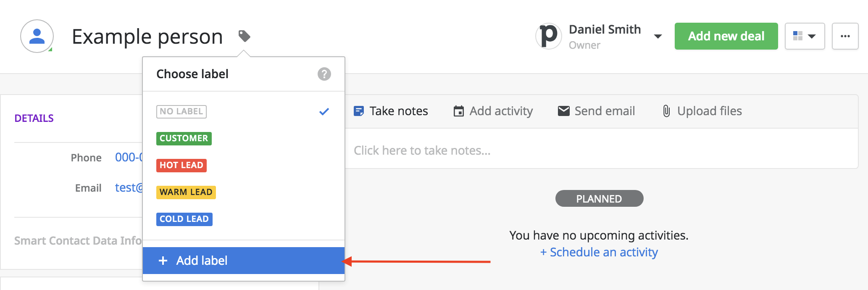This screenshot has height=290, width=868.
Task: Click the label tag icon beside Example person
Action: pos(244,36)
